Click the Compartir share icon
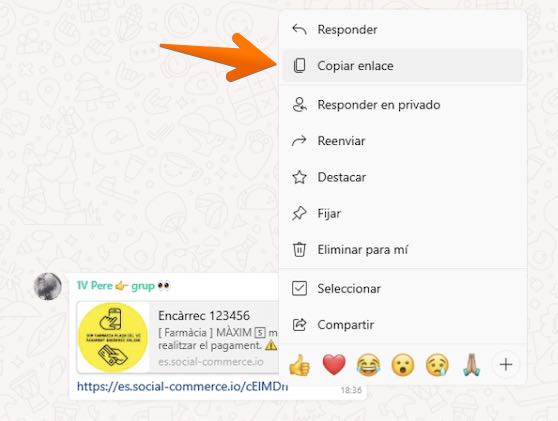 click(x=299, y=325)
